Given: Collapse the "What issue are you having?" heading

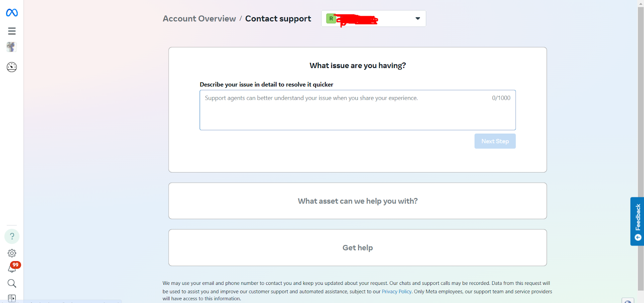Looking at the screenshot, I should (x=357, y=66).
